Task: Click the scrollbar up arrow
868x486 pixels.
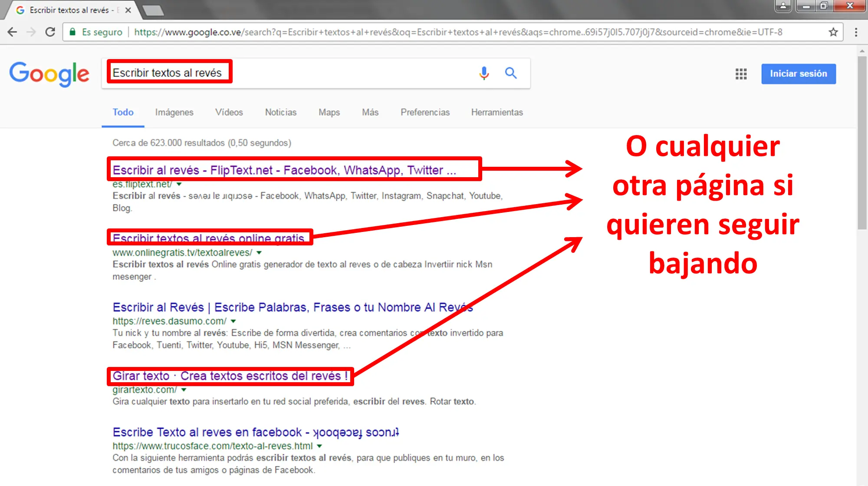Action: (x=862, y=51)
